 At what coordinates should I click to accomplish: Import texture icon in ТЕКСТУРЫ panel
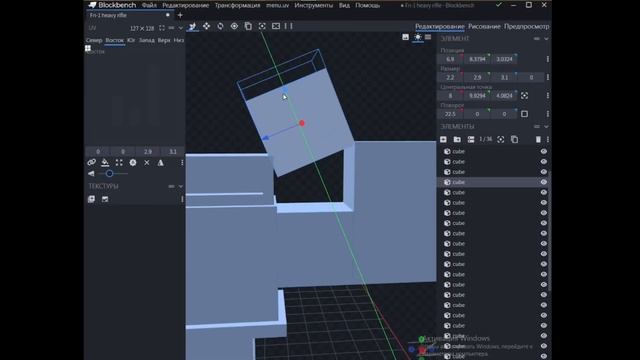91,199
